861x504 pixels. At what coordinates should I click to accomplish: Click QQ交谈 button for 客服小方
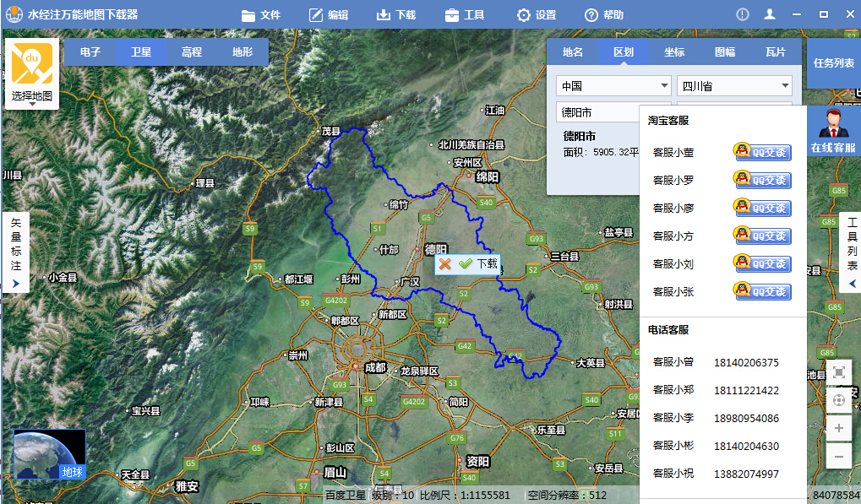tap(763, 236)
